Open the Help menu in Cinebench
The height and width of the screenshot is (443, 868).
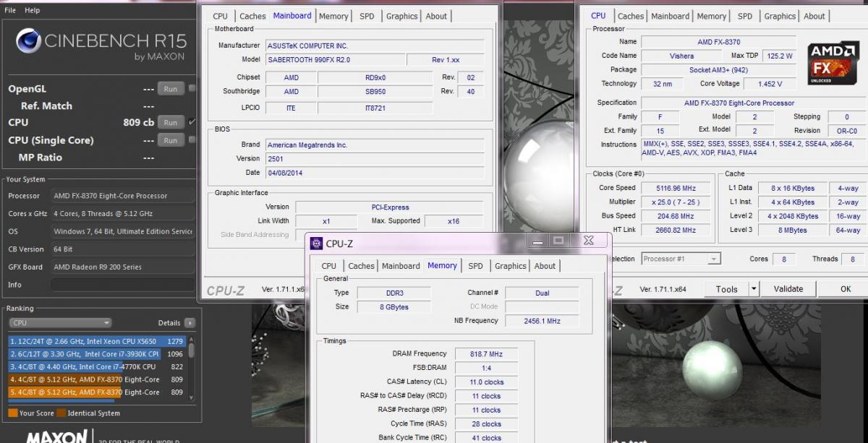[32, 10]
